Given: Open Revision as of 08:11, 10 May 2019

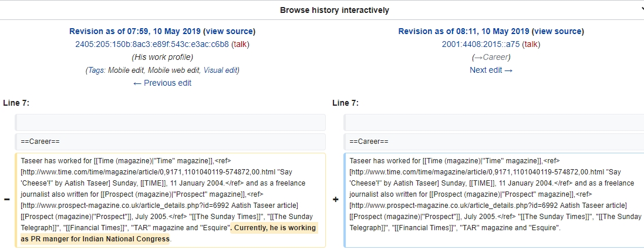Looking at the screenshot, I should point(464,31).
